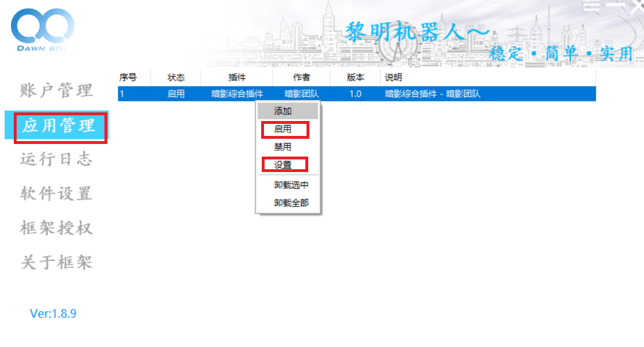Screen dimensions: 644x347
Task: Close the window with the X icon
Action: [637, 6]
